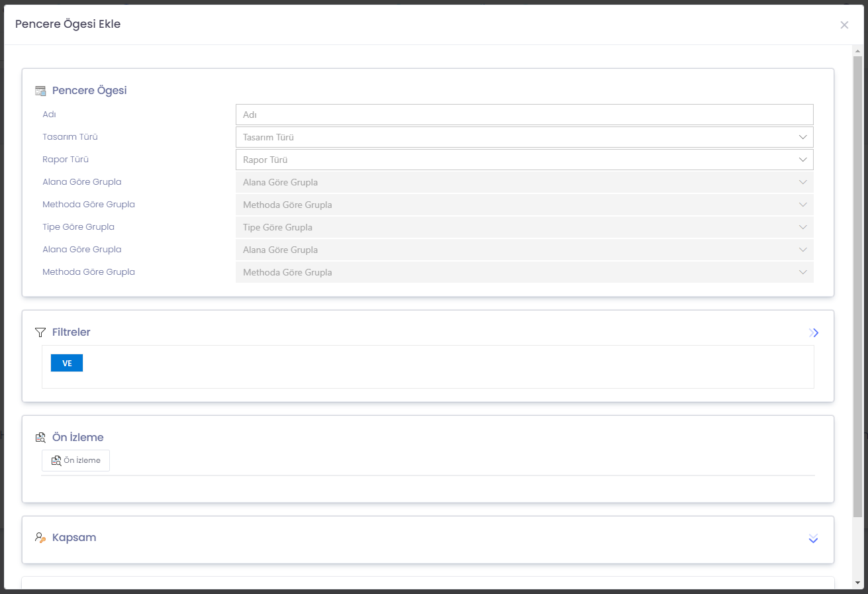The width and height of the screenshot is (868, 594).
Task: Open first Alana Göre Grupla dropdown
Action: click(524, 182)
